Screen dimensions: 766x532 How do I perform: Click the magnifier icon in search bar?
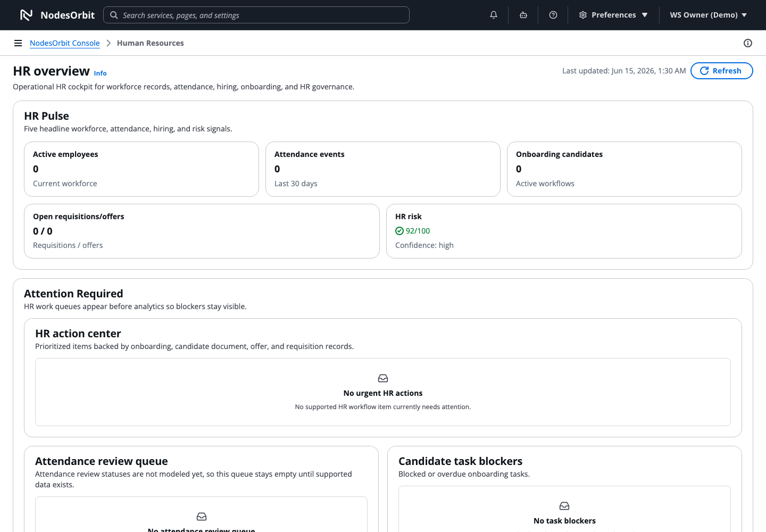tap(114, 15)
